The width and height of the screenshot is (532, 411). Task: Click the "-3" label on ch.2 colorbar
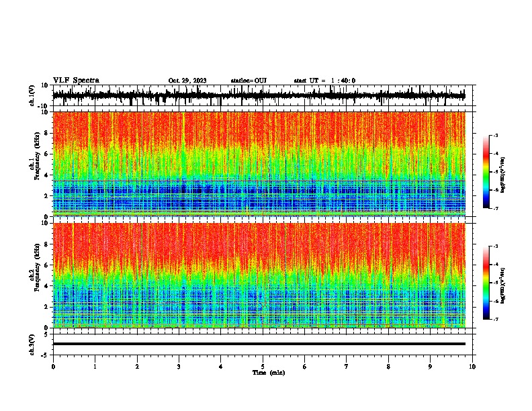(x=495, y=246)
